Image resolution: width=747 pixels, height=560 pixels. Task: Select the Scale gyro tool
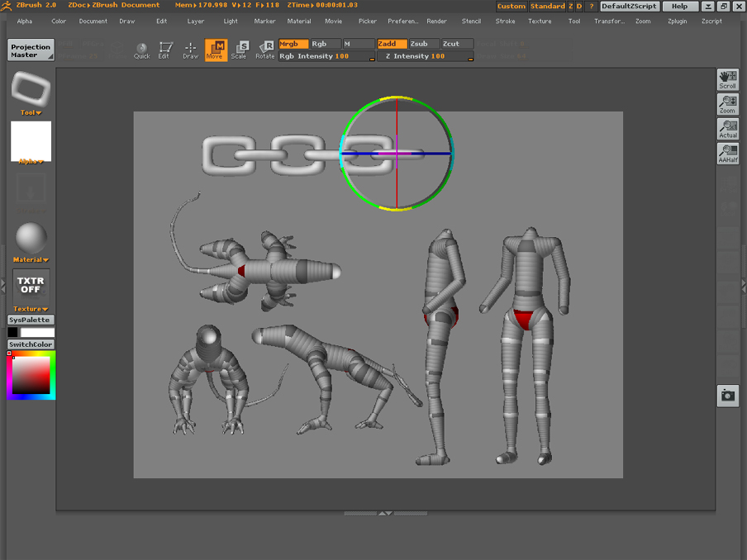tap(239, 50)
